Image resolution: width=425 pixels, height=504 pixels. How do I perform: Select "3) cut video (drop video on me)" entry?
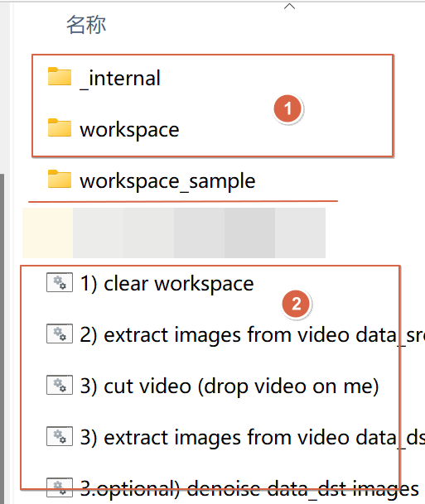click(x=229, y=386)
